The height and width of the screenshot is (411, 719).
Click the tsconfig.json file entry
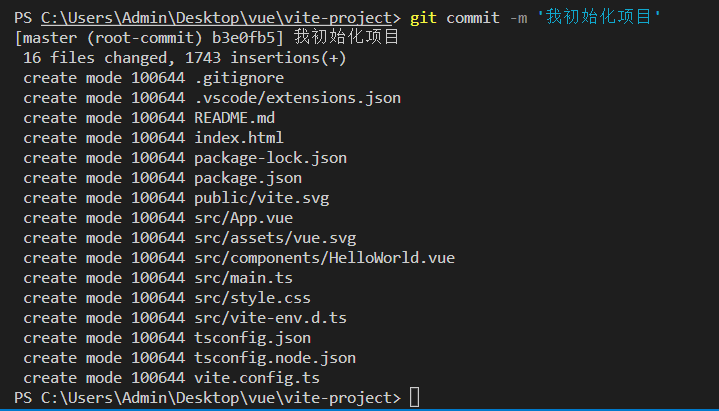pyautogui.click(x=253, y=338)
